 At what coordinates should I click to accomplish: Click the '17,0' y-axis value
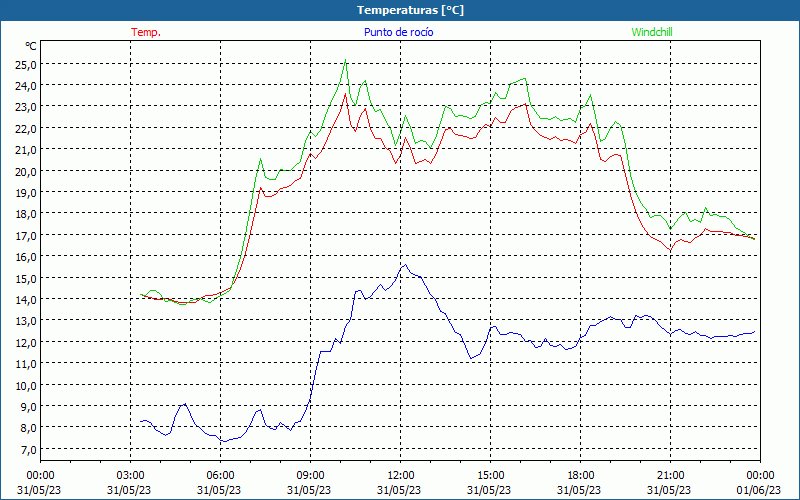point(26,236)
